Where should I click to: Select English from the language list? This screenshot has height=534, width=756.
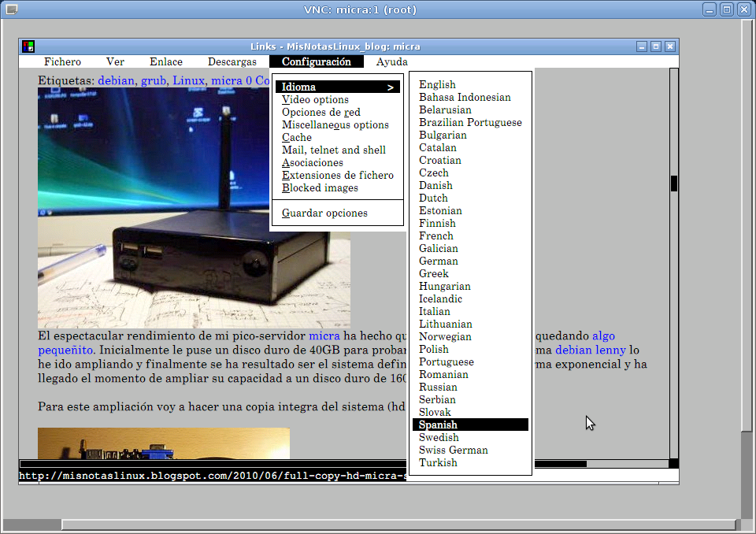click(437, 84)
